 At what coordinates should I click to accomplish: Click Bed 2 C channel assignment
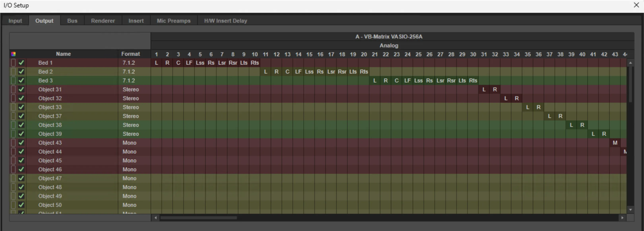click(x=287, y=72)
